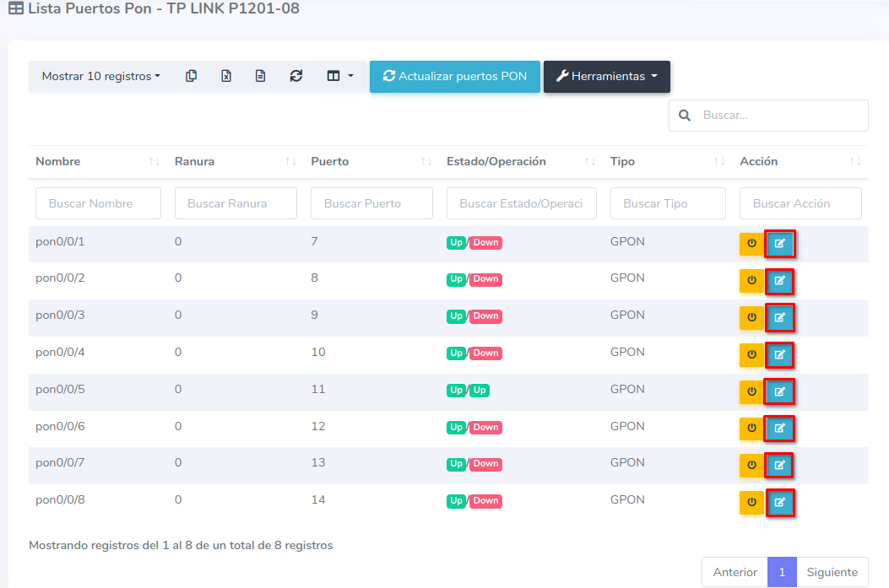Screen dimensions: 889x588
Task: Export table using the CSV file icon
Action: click(261, 76)
